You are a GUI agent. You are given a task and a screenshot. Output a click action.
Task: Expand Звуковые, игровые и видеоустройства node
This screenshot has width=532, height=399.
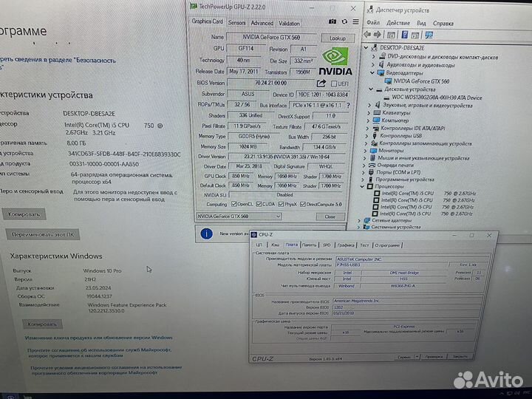click(369, 106)
